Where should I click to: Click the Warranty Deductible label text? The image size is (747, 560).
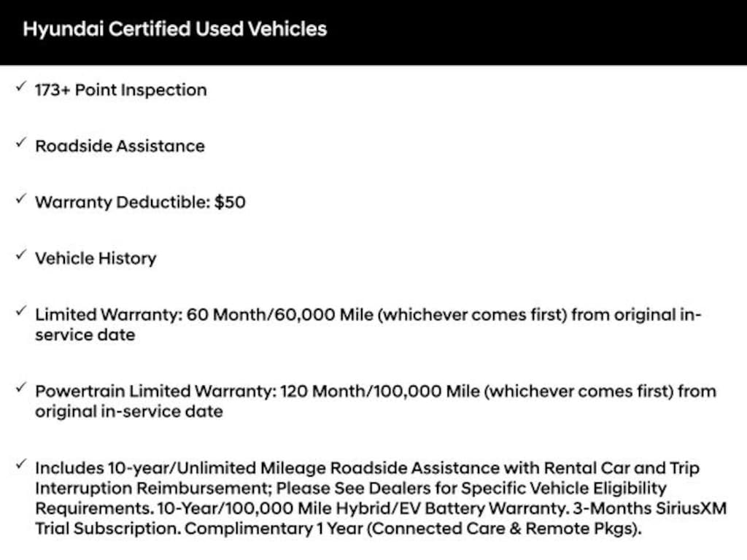click(x=123, y=202)
